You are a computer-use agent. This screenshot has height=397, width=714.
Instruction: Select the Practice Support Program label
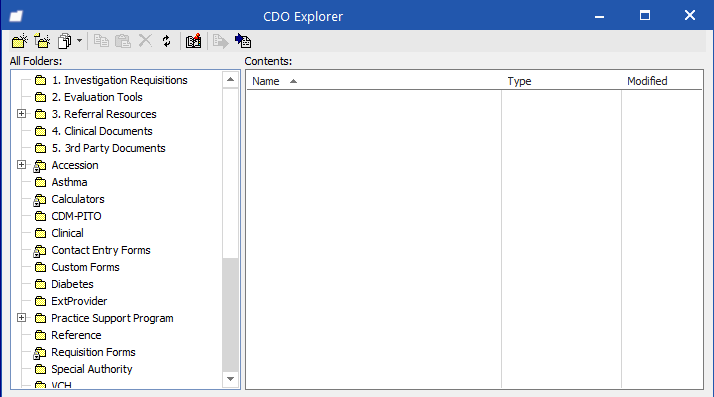(112, 318)
